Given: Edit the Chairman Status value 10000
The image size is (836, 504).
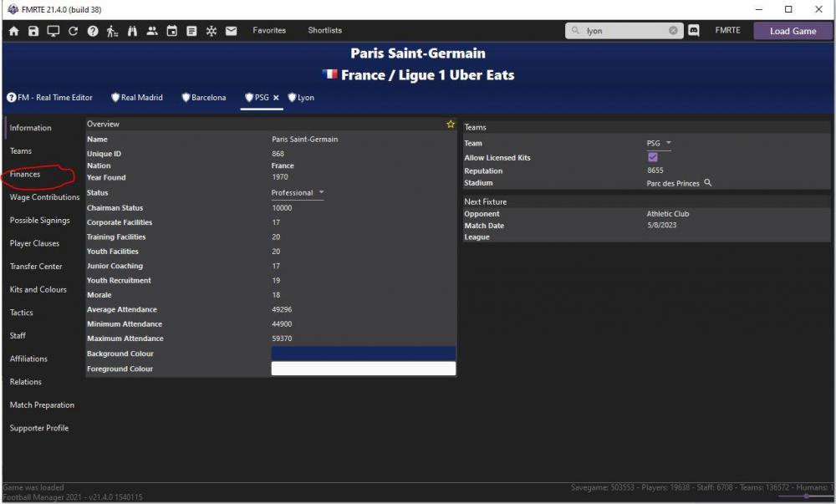Looking at the screenshot, I should 282,208.
